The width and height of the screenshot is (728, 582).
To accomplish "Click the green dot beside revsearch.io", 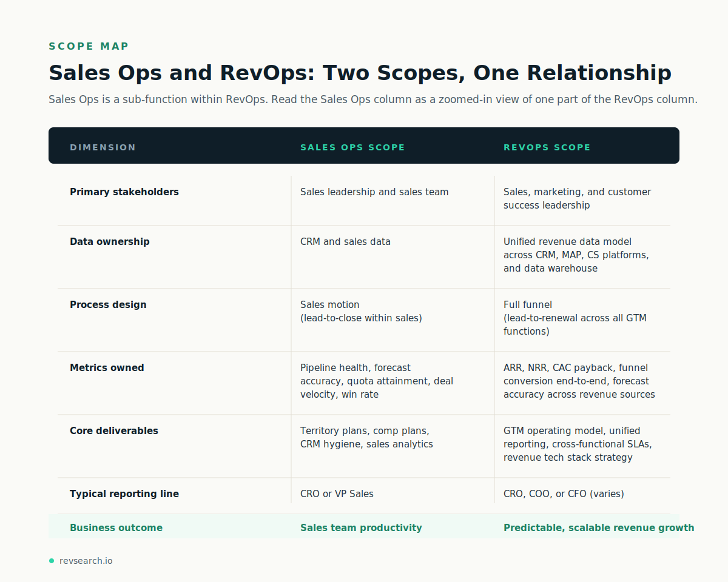I will click(x=51, y=560).
